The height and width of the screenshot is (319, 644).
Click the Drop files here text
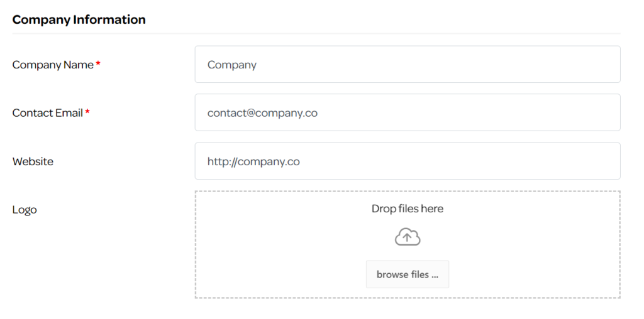[408, 208]
